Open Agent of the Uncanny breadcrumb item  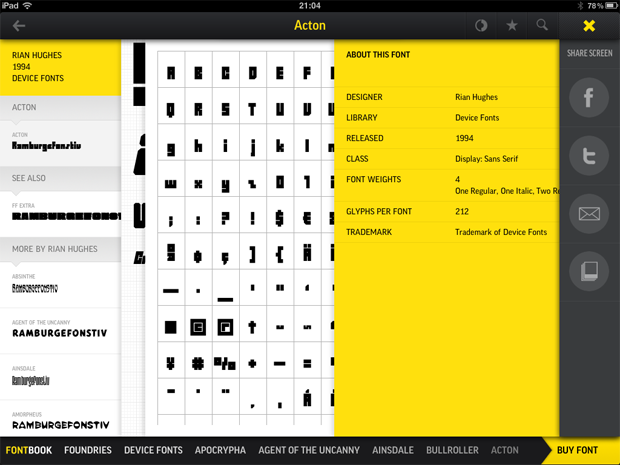pos(309,450)
